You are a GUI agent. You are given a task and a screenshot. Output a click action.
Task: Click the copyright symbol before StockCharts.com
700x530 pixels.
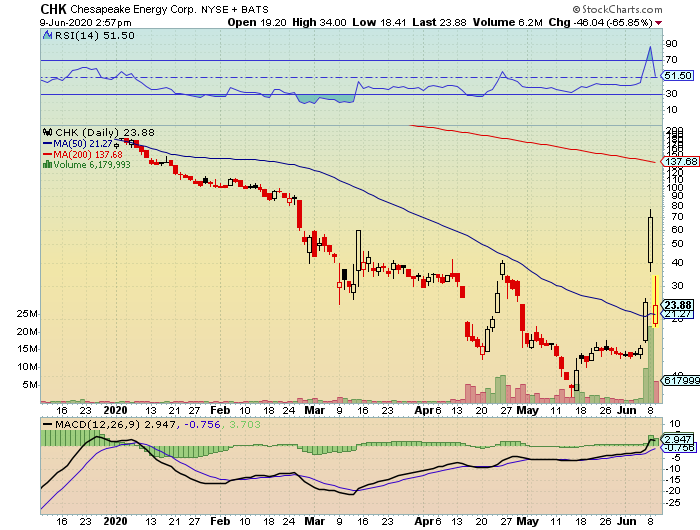coord(576,9)
